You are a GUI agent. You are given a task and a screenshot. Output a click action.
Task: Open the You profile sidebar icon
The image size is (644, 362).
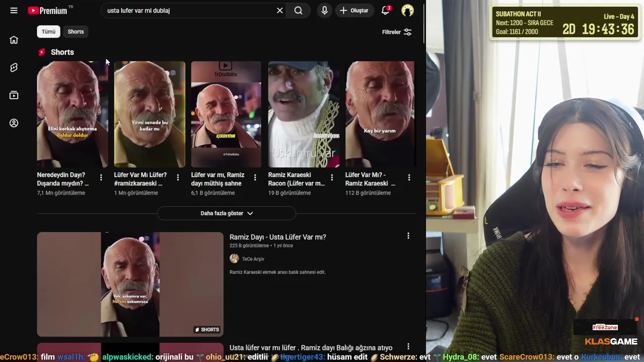(14, 123)
